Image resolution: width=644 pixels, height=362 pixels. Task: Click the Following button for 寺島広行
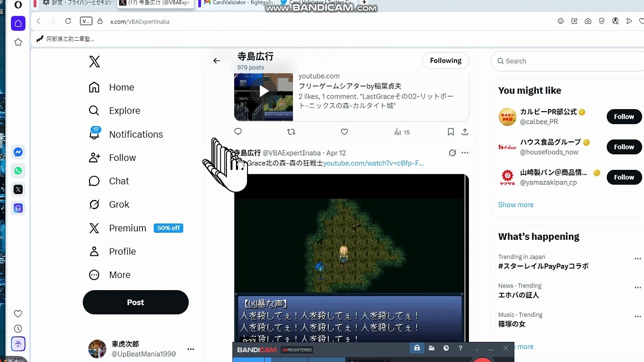coord(446,61)
